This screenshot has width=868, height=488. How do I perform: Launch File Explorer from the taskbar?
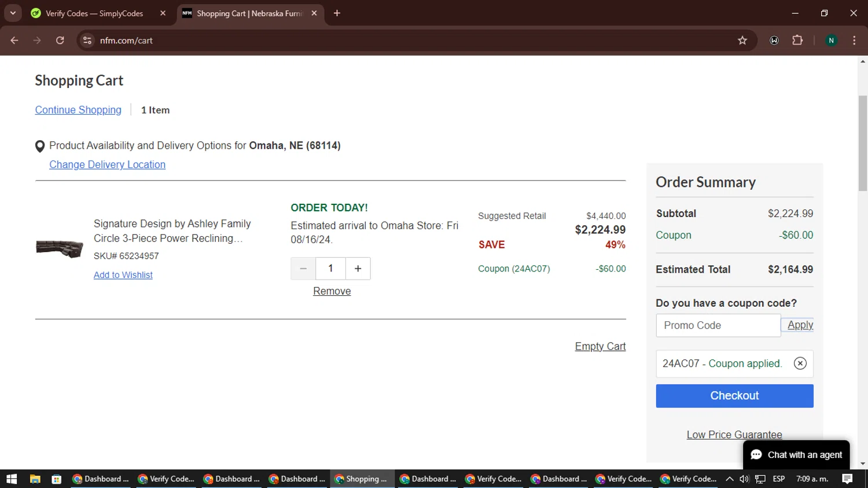pos(35,479)
